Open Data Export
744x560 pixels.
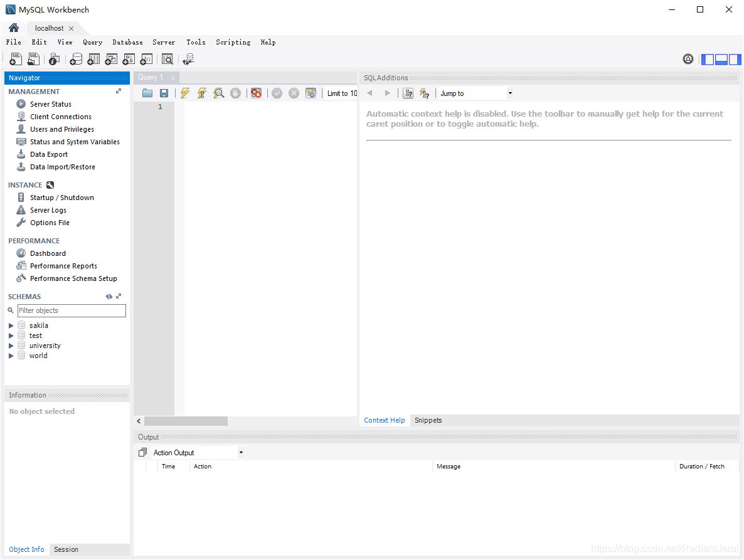click(x=49, y=154)
